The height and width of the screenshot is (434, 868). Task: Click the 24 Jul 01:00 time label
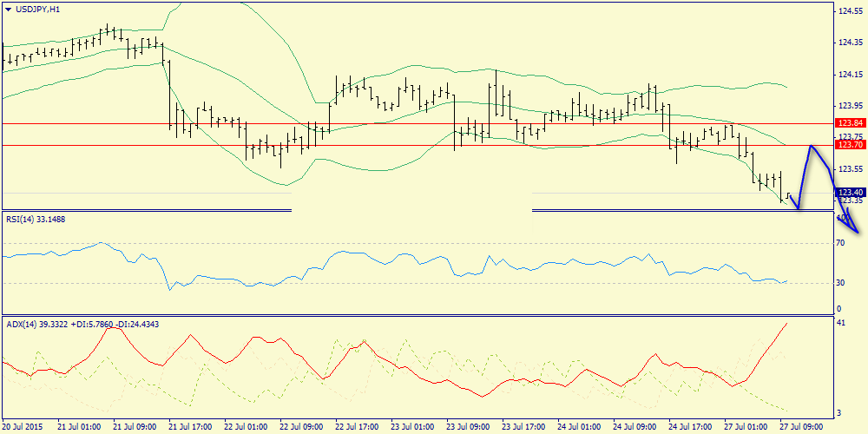coord(579,427)
